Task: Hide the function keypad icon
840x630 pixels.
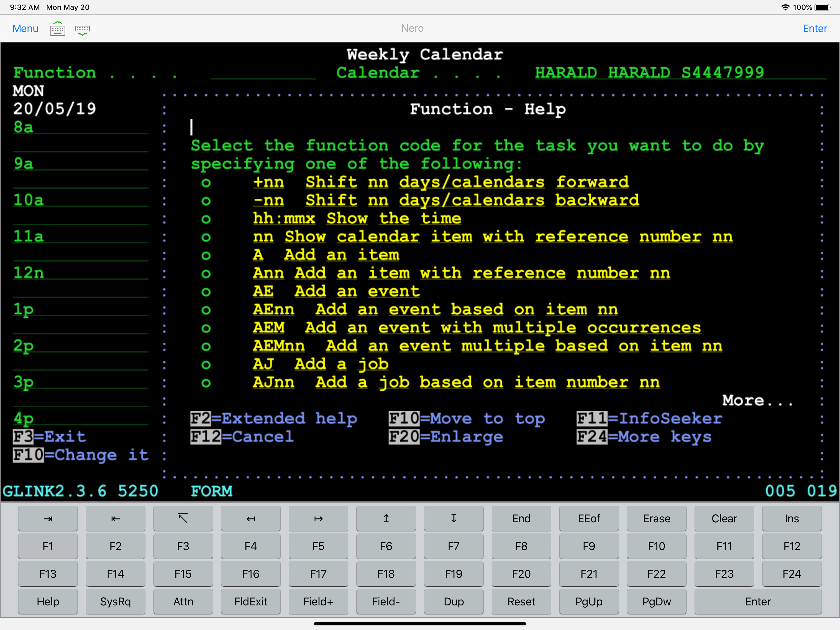Action: tap(82, 30)
